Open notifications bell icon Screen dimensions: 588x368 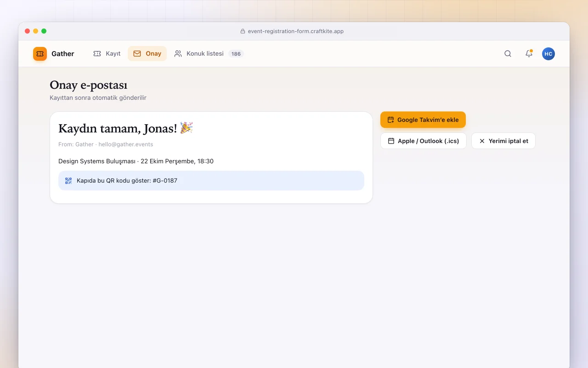[529, 54]
